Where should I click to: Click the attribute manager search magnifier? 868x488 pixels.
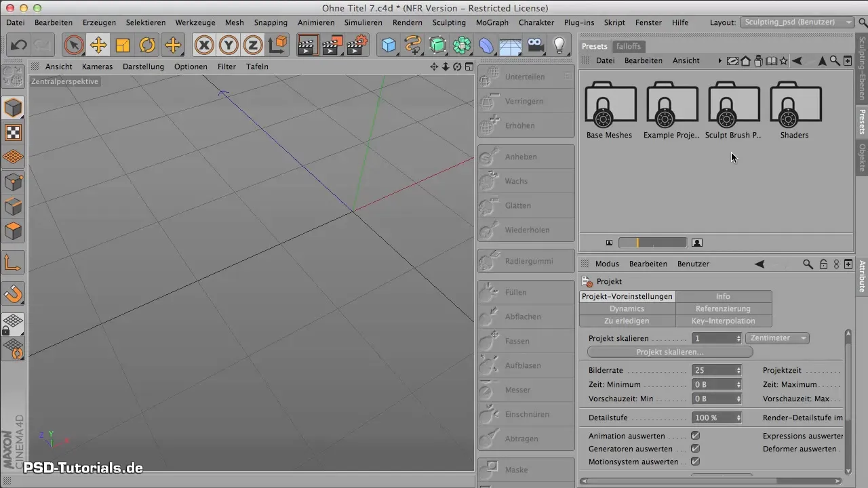pos(808,264)
